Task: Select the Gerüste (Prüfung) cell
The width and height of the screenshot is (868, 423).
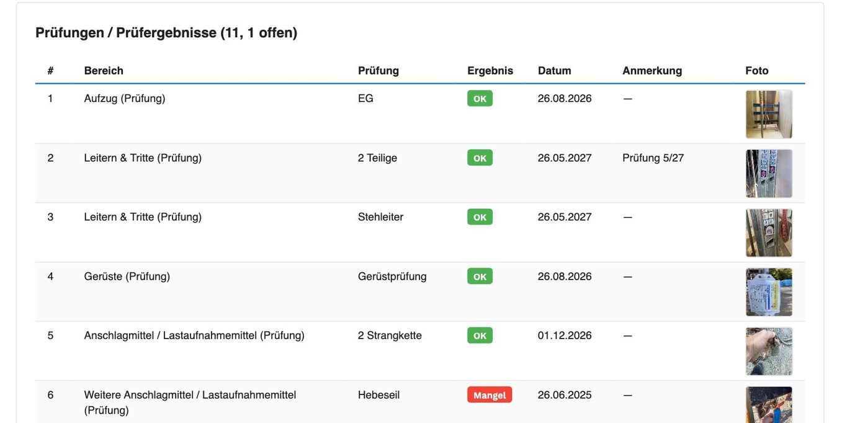Action: [x=127, y=276]
